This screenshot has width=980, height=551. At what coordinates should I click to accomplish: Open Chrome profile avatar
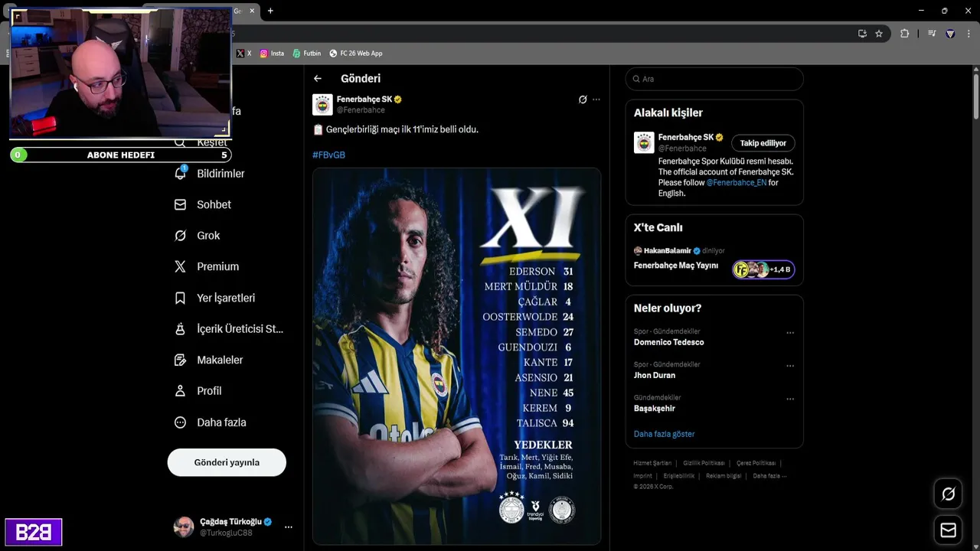coord(950,34)
